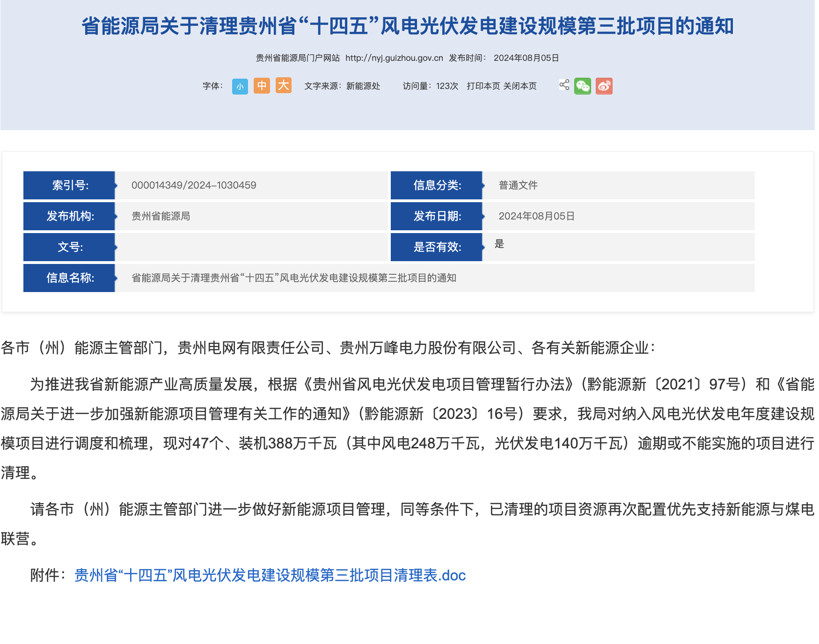The height and width of the screenshot is (644, 819).
Task: Enlarge text with the 大 font button
Action: [x=283, y=86]
